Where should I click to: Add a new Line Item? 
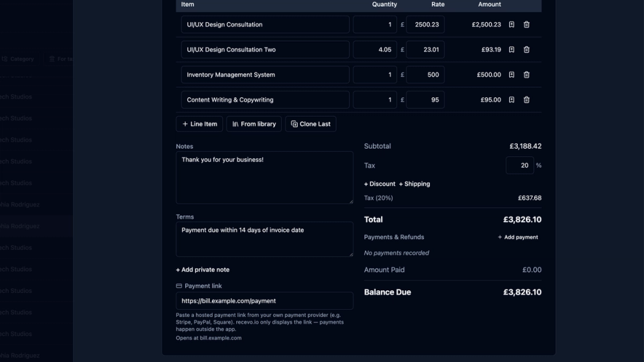tap(200, 124)
